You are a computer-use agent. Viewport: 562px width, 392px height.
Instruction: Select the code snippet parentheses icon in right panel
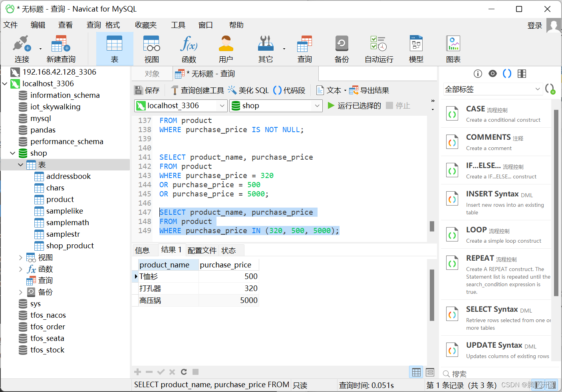click(507, 73)
